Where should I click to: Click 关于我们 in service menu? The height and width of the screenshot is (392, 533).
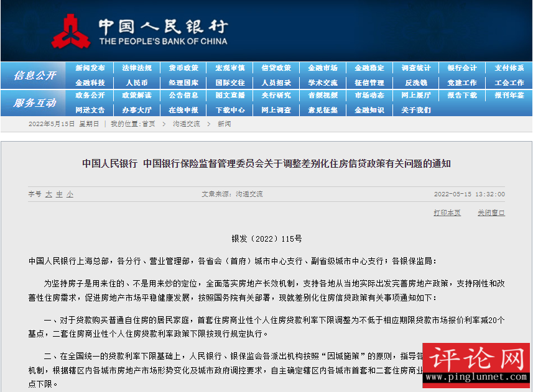(x=416, y=111)
